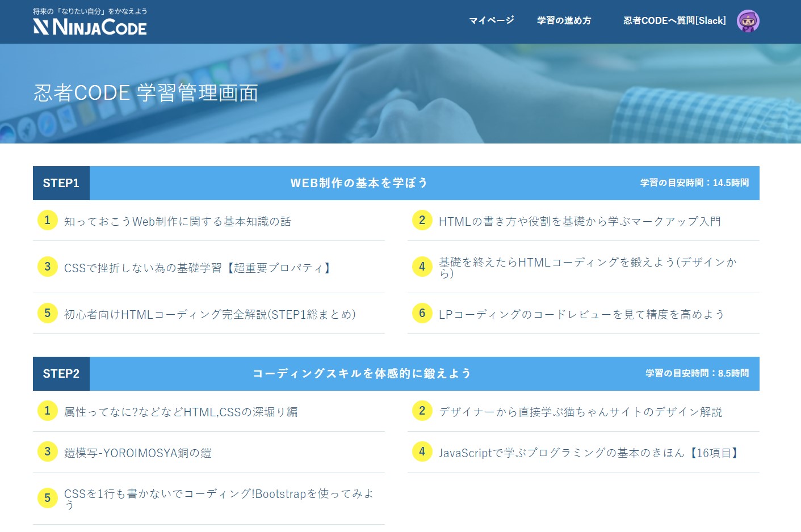Click the NinjaCode logo
The image size is (801, 532).
pyautogui.click(x=90, y=27)
